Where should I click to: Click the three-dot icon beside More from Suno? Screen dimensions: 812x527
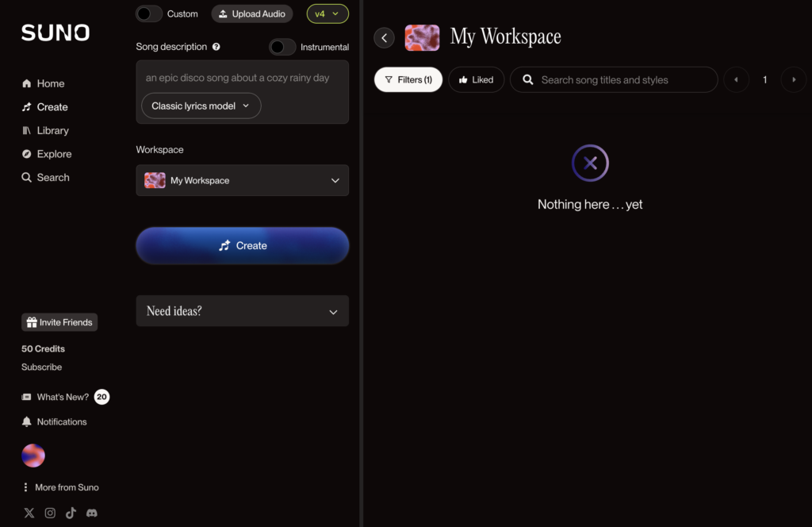click(x=25, y=487)
